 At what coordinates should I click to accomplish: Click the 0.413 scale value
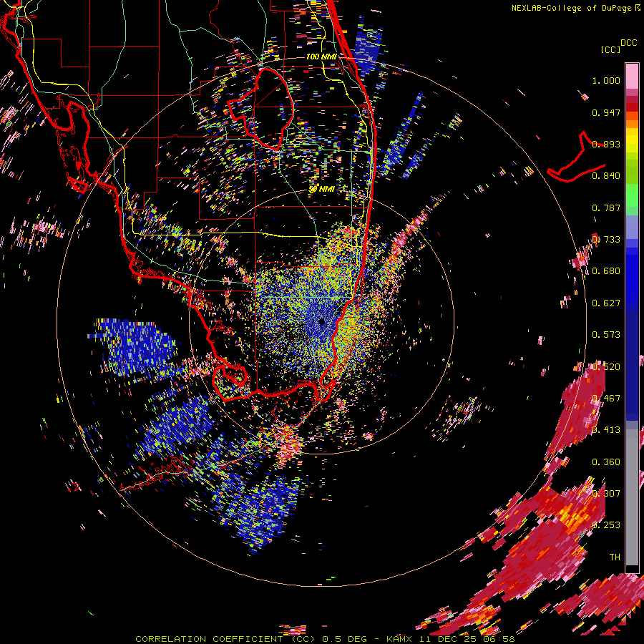pyautogui.click(x=606, y=430)
